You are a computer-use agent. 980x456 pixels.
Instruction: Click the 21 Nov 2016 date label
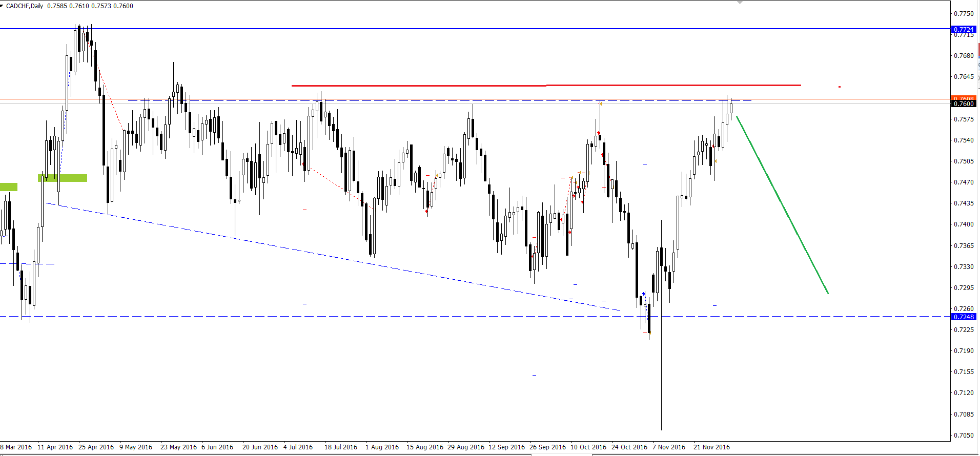click(711, 447)
